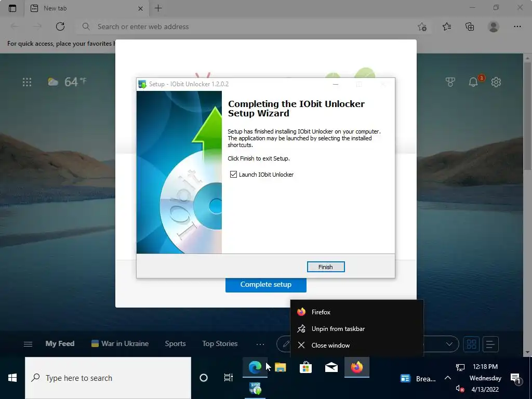Viewport: 532px width, 399px height.
Task: Open the Edge profile avatar
Action: [494, 26]
